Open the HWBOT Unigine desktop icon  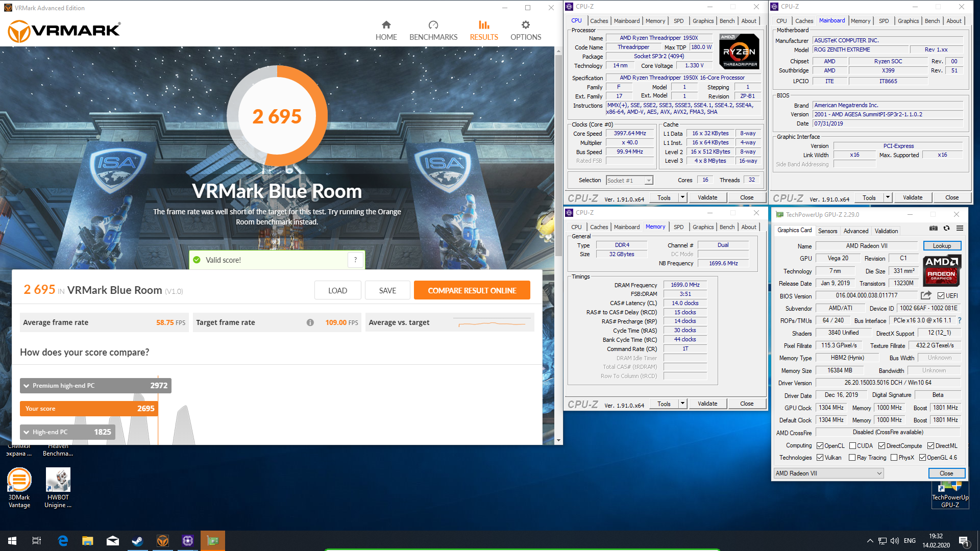pyautogui.click(x=58, y=488)
